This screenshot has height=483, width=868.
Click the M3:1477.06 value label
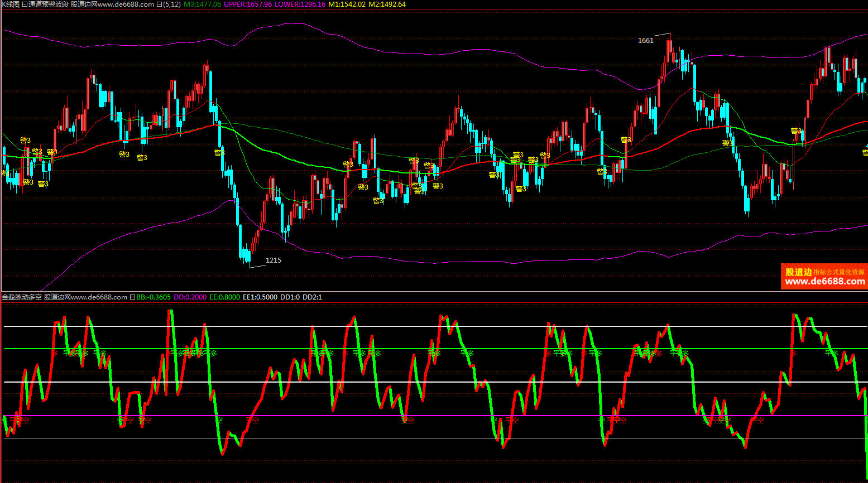click(202, 4)
